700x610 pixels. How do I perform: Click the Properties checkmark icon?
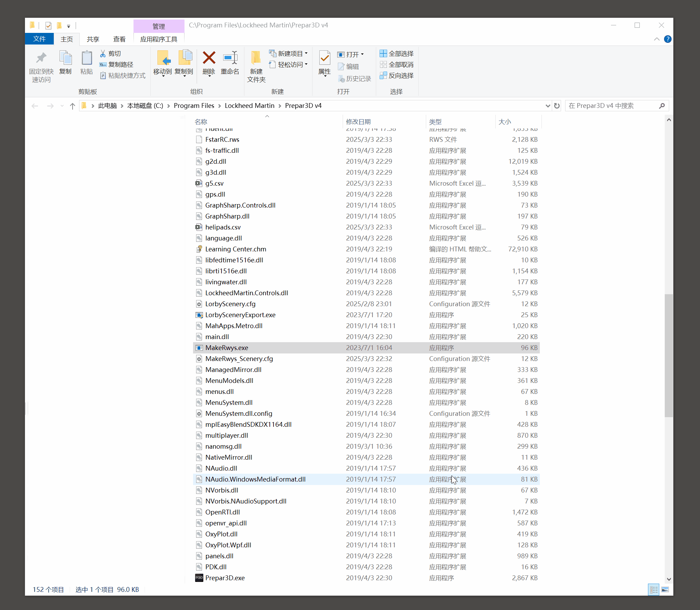tap(324, 58)
